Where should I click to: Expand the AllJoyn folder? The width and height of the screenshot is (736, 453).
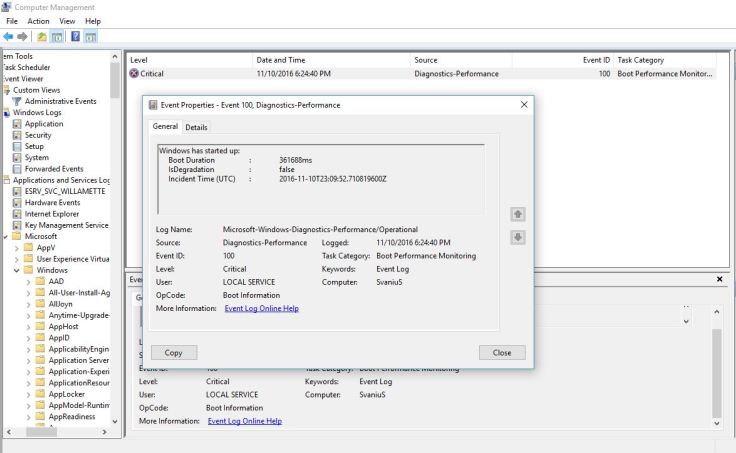tap(28, 304)
